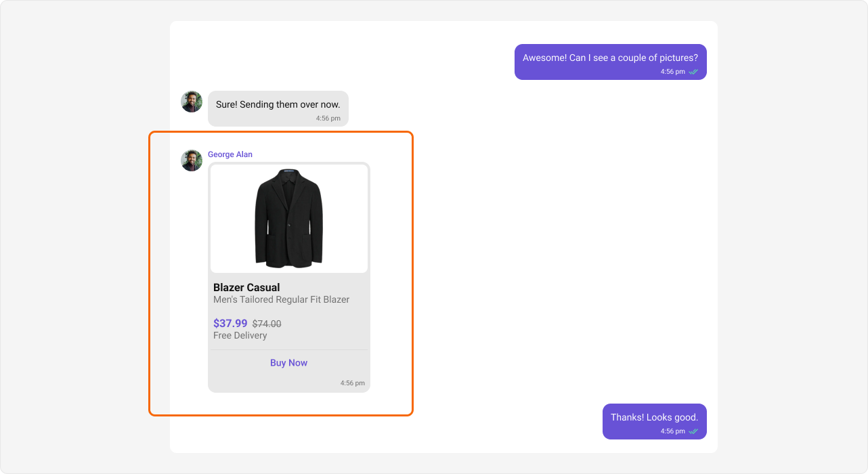The height and width of the screenshot is (474, 868).
Task: Select the discounted price $37.99
Action: click(230, 323)
